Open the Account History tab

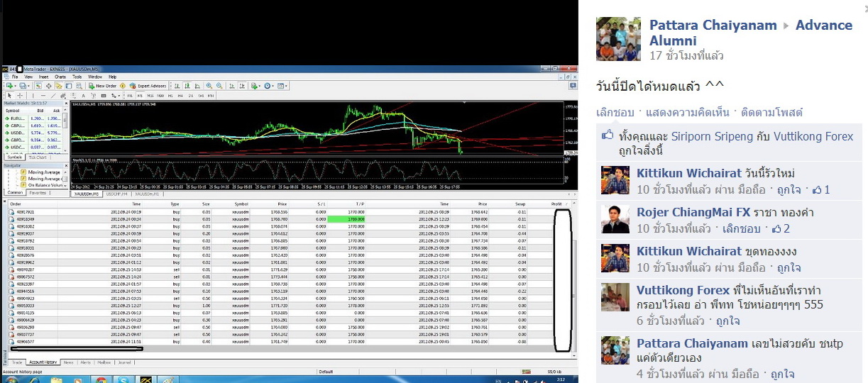tap(43, 362)
